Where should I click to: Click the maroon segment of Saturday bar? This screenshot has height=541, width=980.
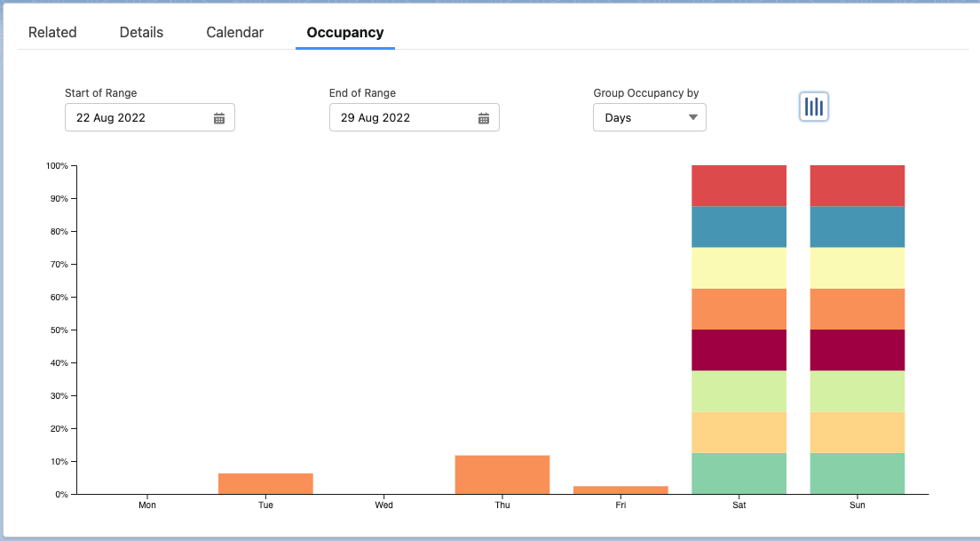point(739,350)
